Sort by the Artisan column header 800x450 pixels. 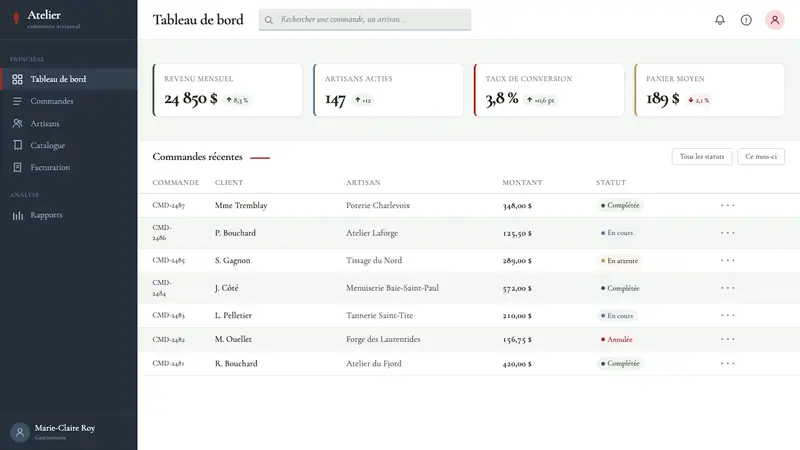[x=363, y=182]
